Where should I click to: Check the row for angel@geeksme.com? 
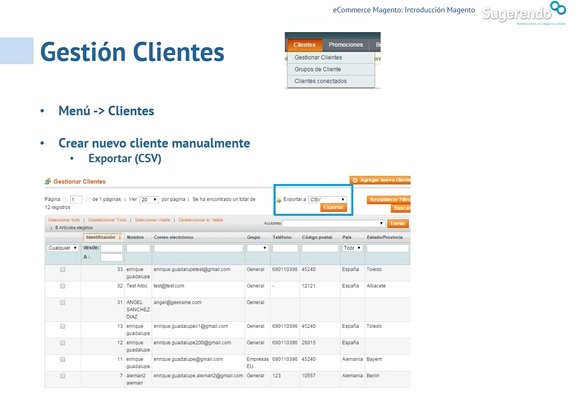tap(62, 303)
